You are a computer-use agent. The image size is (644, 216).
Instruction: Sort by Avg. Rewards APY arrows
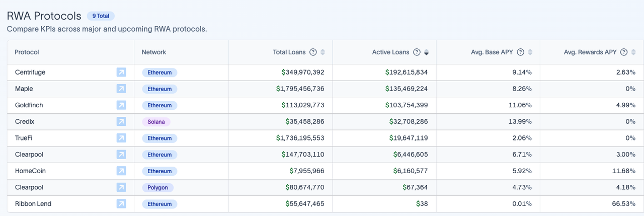[x=633, y=52]
